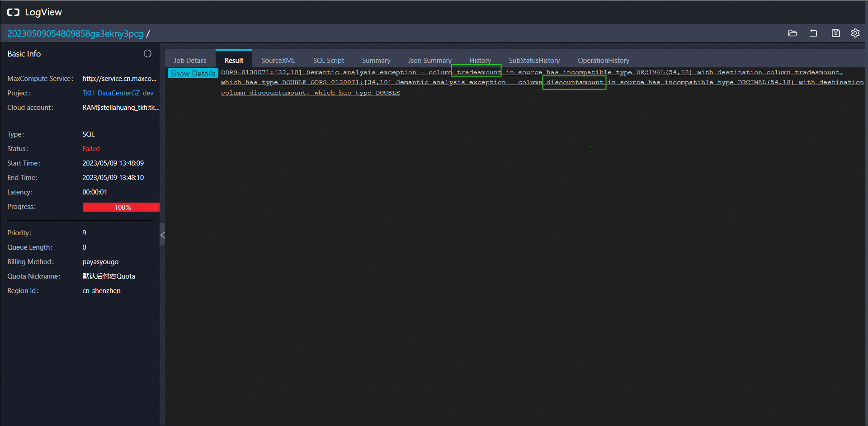Click the Quota Nickname value
868x426 pixels.
108,276
